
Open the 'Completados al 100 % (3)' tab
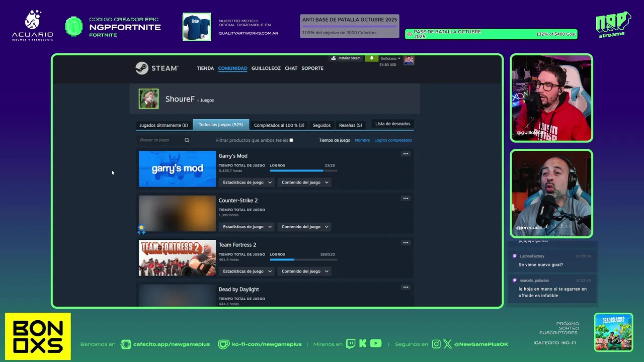pos(279,125)
